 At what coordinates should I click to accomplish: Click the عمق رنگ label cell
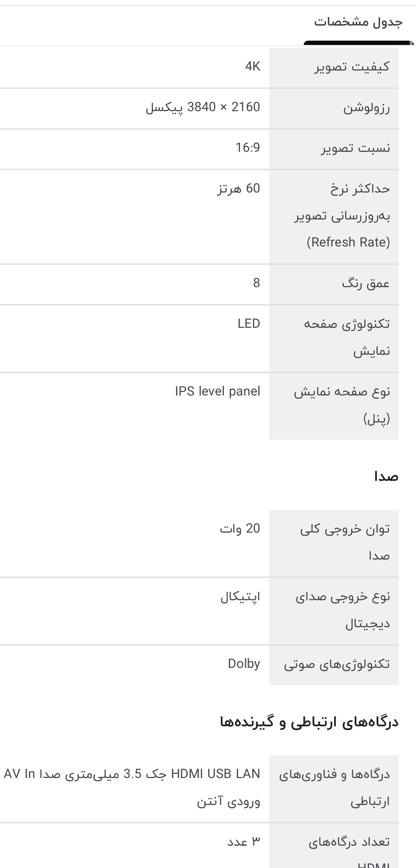tap(366, 284)
